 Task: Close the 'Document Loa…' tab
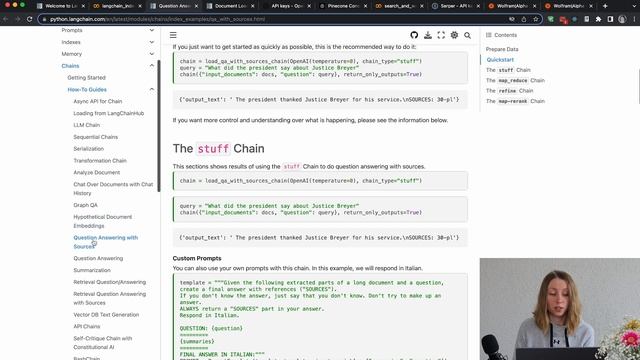click(x=252, y=6)
